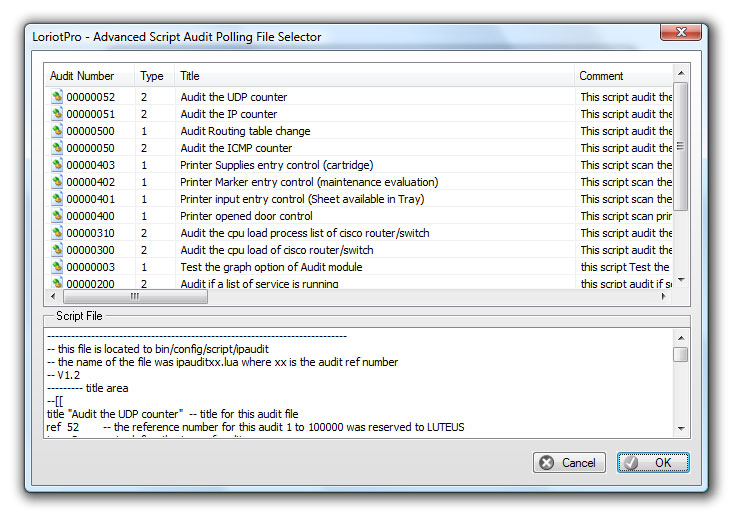Select 'Printer Marker entry control' title

pyautogui.click(x=309, y=182)
